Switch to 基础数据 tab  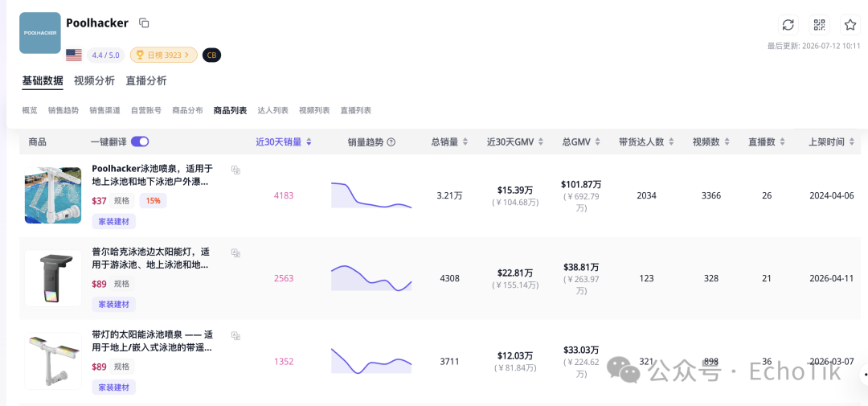pyautogui.click(x=43, y=81)
